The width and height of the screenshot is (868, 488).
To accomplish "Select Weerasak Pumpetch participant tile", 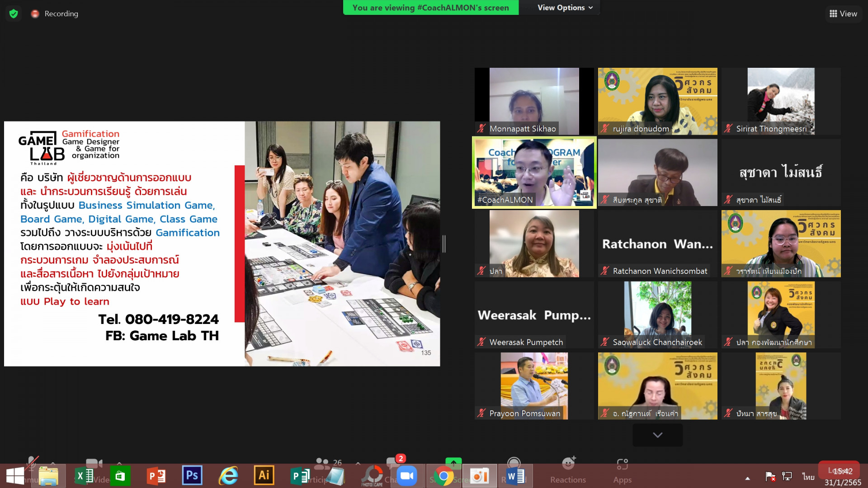I will [534, 314].
